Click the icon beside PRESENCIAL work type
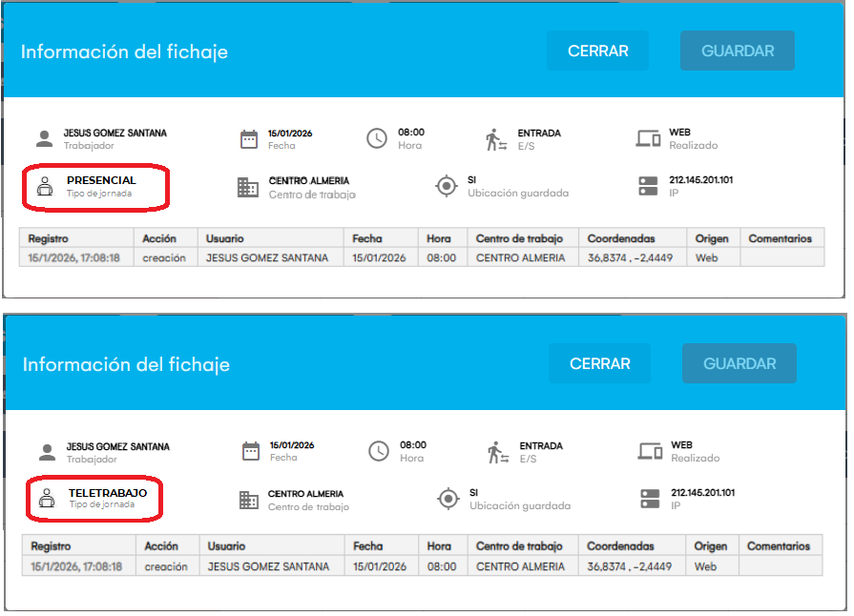The image size is (854, 616). point(45,187)
